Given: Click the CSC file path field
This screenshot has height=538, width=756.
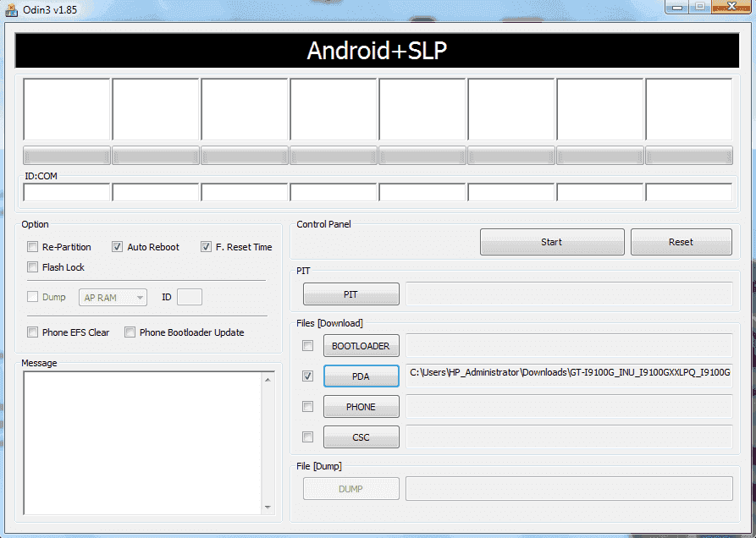Looking at the screenshot, I should [x=570, y=436].
